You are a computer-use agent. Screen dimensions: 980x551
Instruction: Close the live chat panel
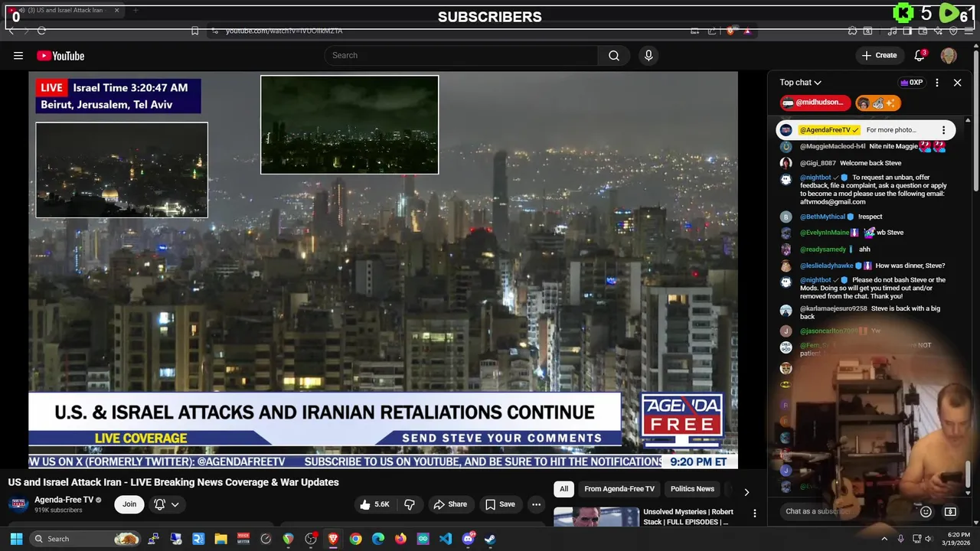pyautogui.click(x=957, y=83)
